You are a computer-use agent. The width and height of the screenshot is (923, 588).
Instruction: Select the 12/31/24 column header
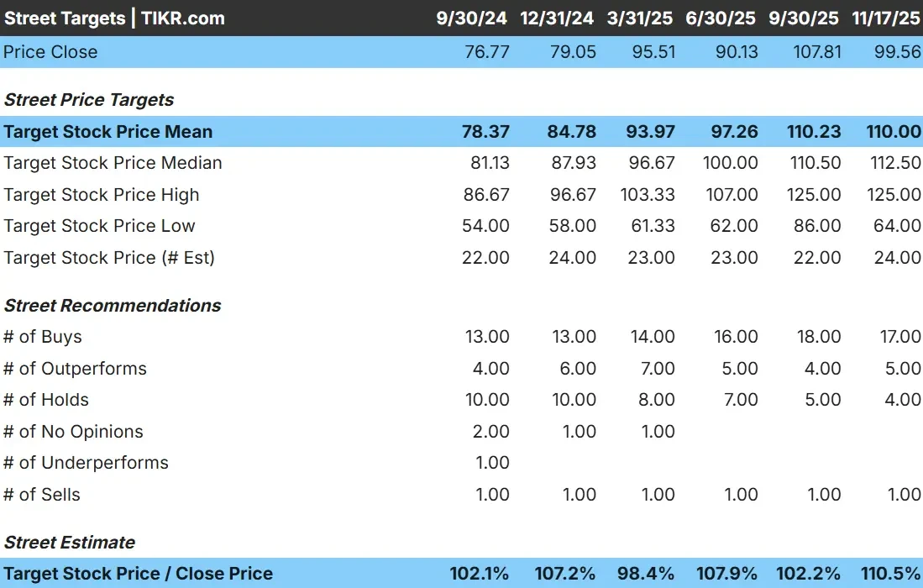pos(557,18)
